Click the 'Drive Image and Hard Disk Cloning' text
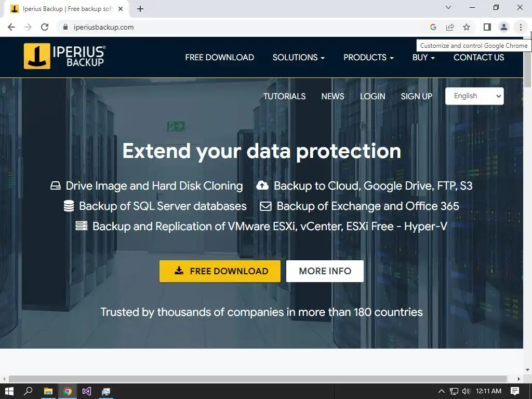 (x=154, y=186)
